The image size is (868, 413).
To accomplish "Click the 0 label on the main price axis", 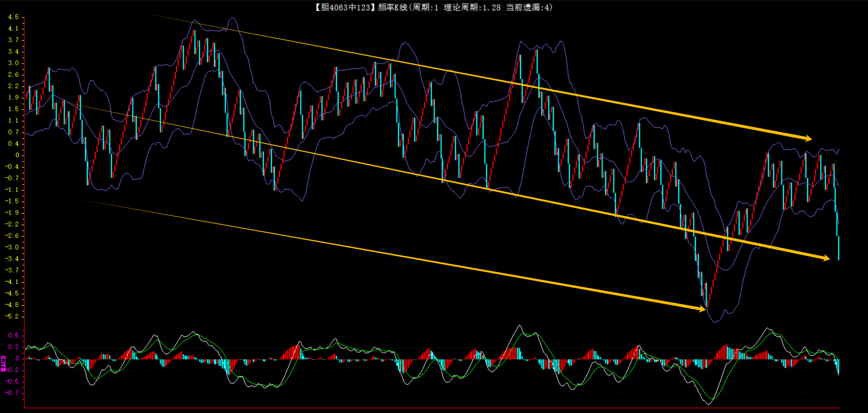I will click(17, 155).
